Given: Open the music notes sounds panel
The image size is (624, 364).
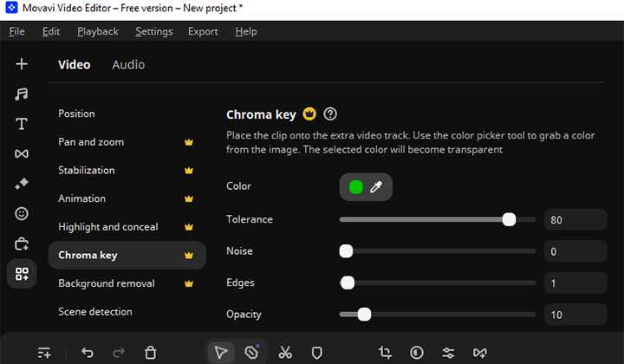Looking at the screenshot, I should point(22,94).
